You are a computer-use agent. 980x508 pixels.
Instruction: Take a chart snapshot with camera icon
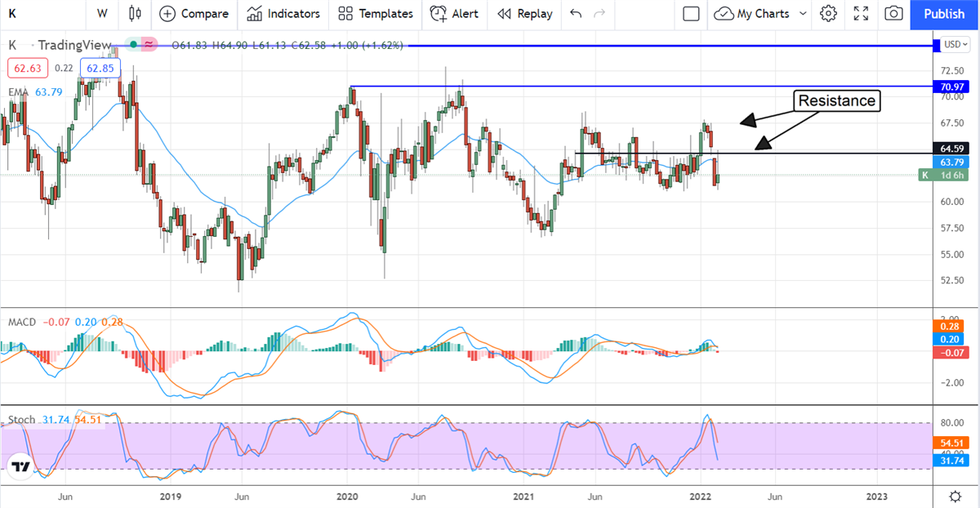894,14
